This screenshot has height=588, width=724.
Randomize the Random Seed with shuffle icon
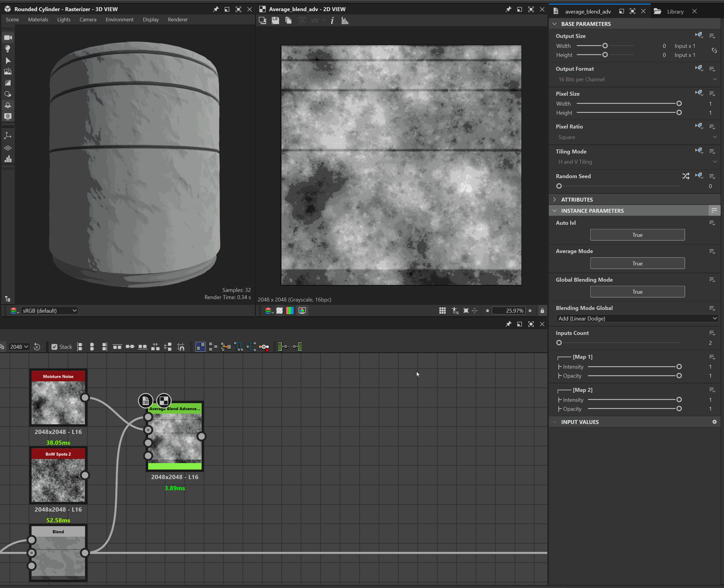(686, 176)
